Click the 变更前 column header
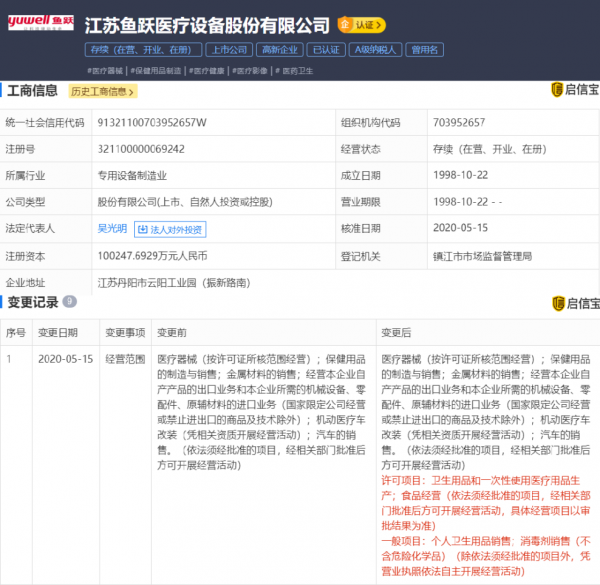The height and width of the screenshot is (585, 600). click(172, 332)
